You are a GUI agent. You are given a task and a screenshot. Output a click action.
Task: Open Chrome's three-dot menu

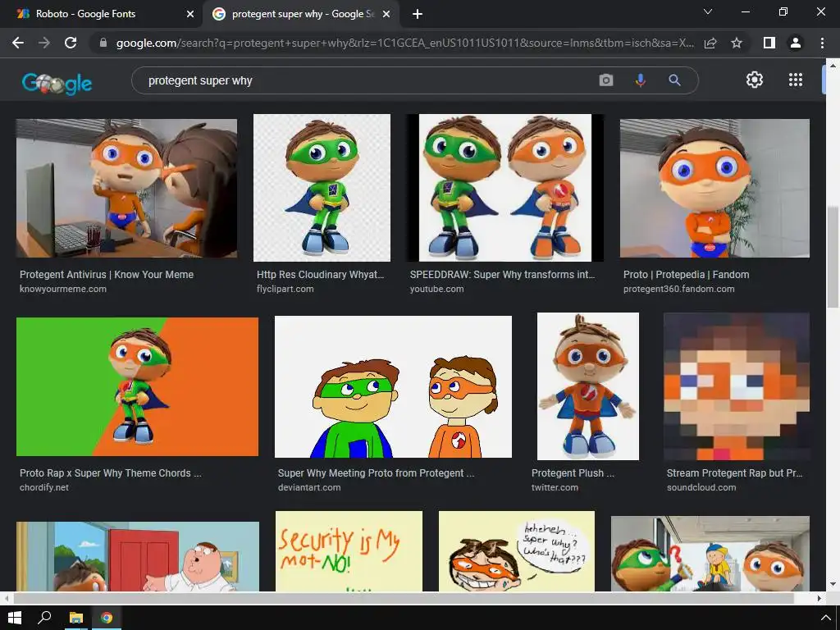822,43
